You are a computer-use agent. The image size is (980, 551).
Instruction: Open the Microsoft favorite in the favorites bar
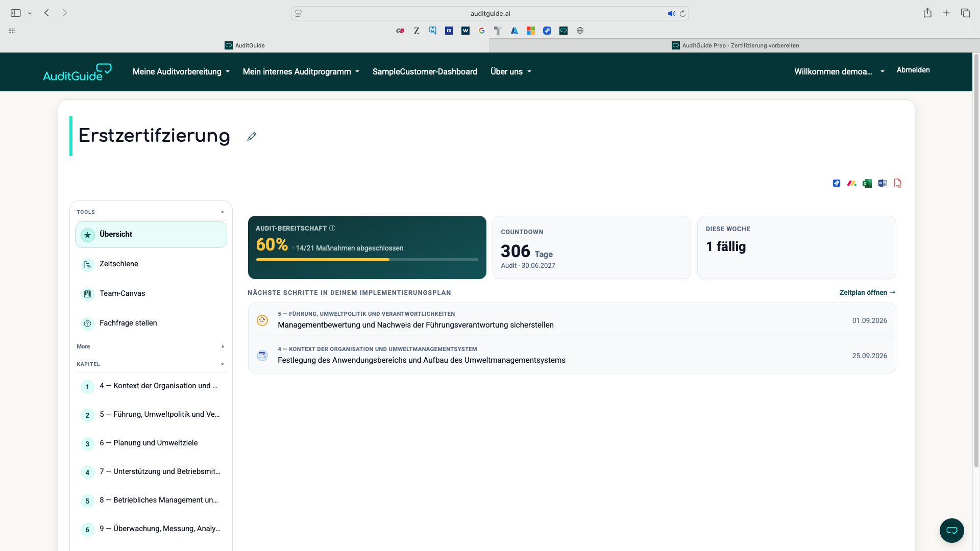(x=531, y=31)
